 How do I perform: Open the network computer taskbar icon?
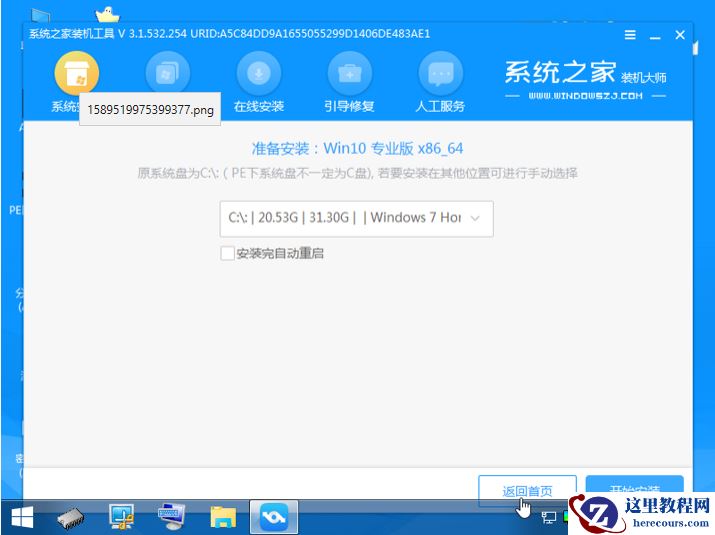coord(121,516)
